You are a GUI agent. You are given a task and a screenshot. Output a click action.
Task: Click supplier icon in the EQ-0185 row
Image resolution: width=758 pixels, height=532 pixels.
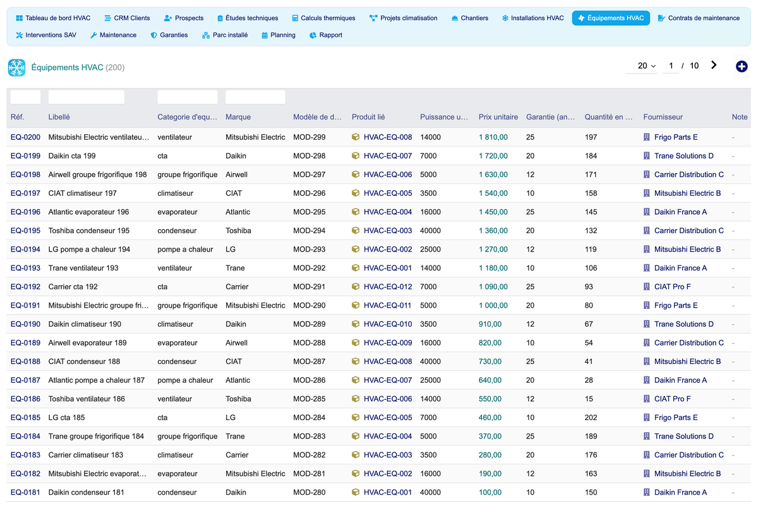[x=647, y=418]
